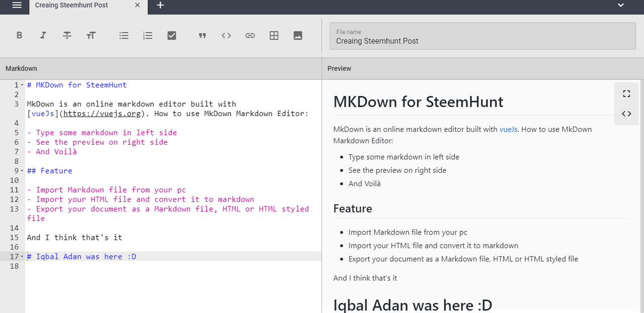Click 'Import Markdown file from your pc' preview bullet

pyautogui.click(x=408, y=232)
